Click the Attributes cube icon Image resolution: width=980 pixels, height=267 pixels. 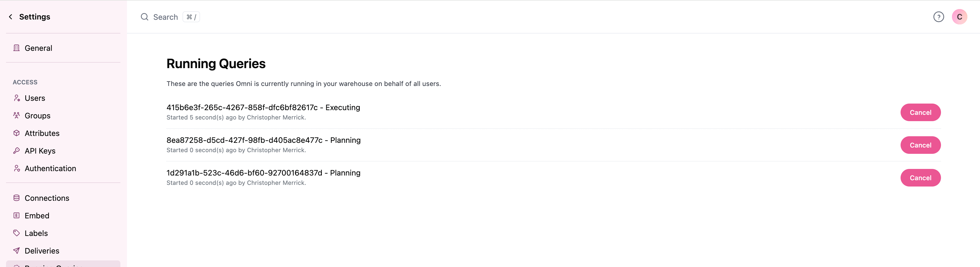tap(16, 133)
